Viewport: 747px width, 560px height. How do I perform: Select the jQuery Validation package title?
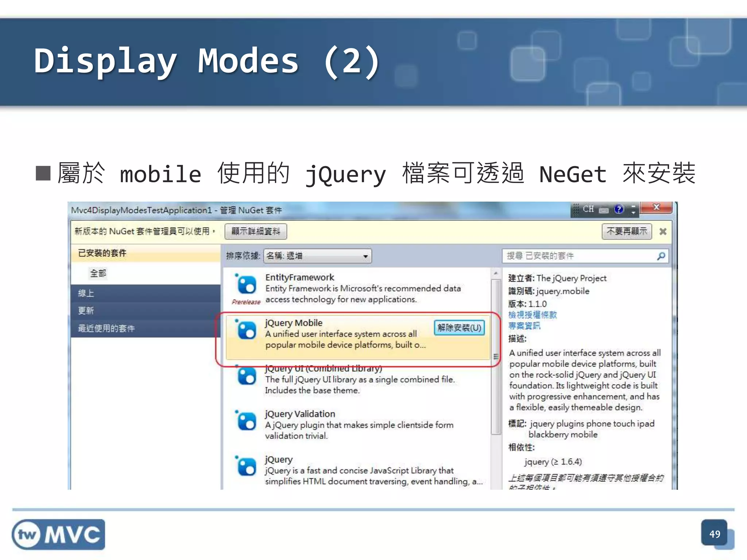[300, 414]
